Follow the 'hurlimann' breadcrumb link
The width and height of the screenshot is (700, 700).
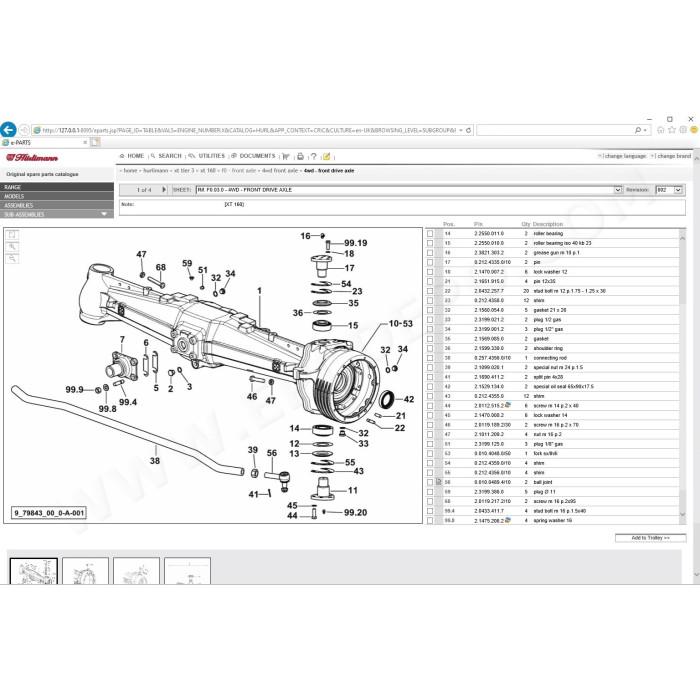[x=155, y=171]
